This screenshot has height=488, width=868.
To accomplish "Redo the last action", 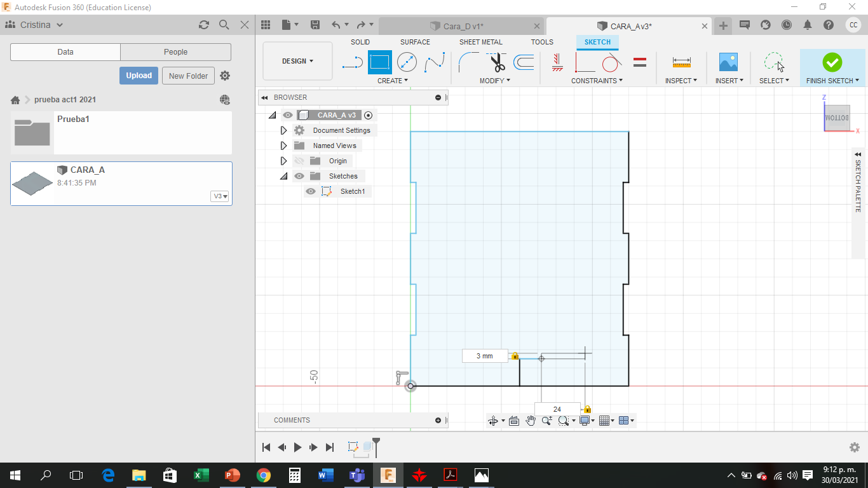I will [361, 25].
